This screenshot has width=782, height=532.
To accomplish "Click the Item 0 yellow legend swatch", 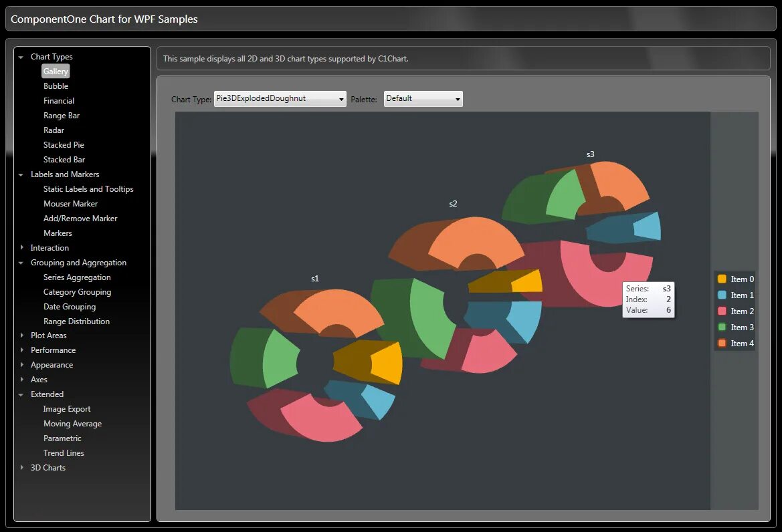I will (722, 279).
